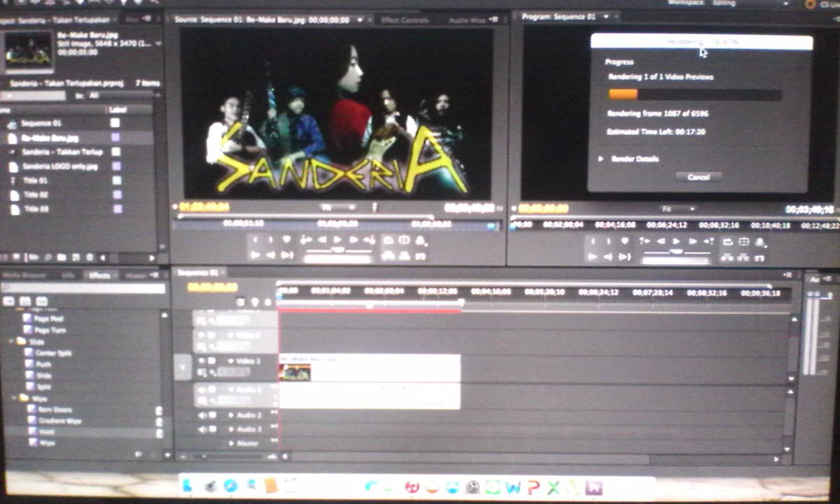Toggle Video 2 track output eye
The width and height of the screenshot is (840, 504).
[x=203, y=335]
